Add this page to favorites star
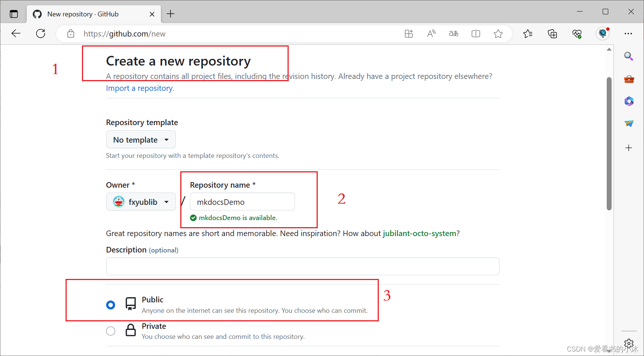The image size is (644, 356). tap(498, 34)
